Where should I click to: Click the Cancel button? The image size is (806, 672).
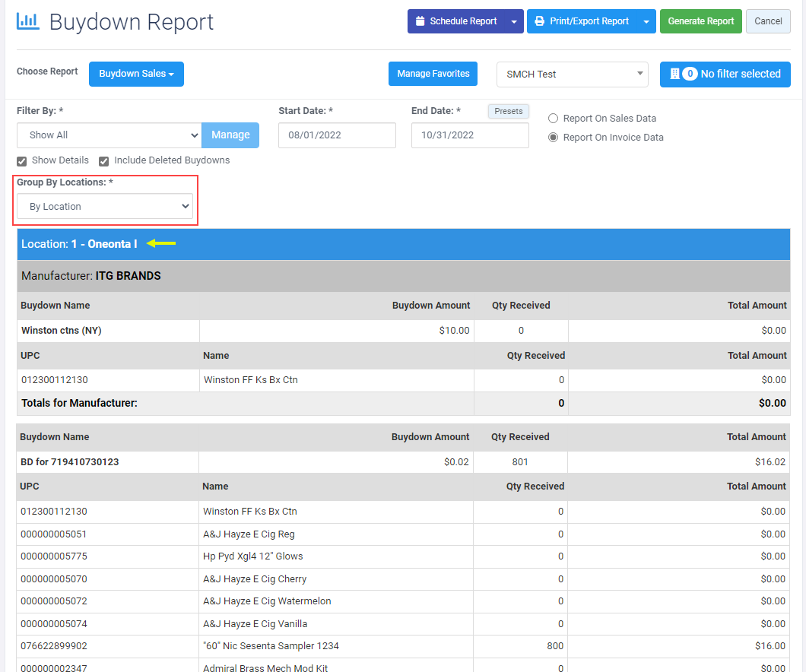(x=768, y=21)
